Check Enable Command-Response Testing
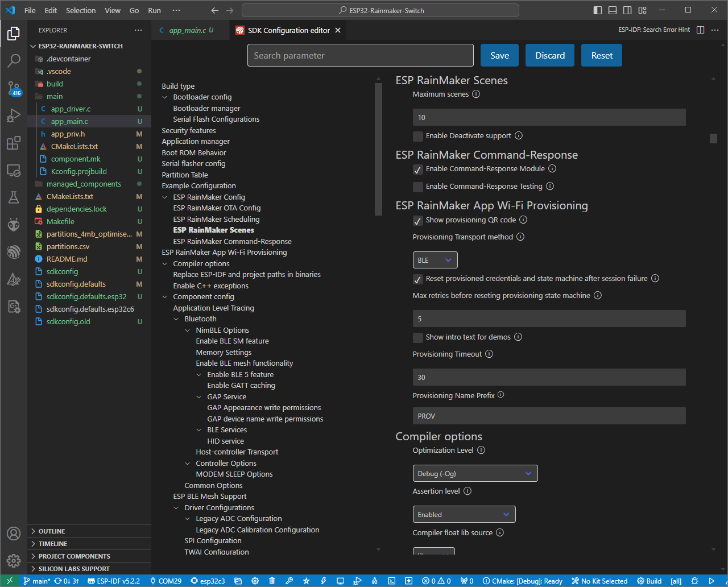This screenshot has height=587, width=728. coord(418,187)
